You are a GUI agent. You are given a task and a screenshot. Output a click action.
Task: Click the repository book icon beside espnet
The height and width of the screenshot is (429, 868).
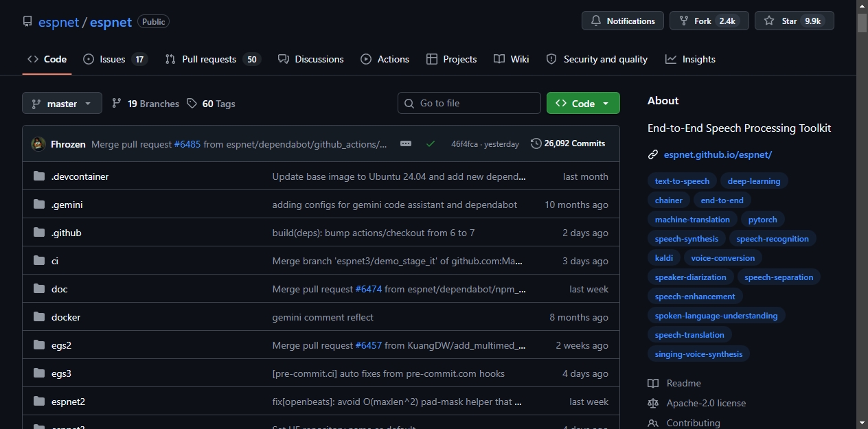[x=27, y=22]
